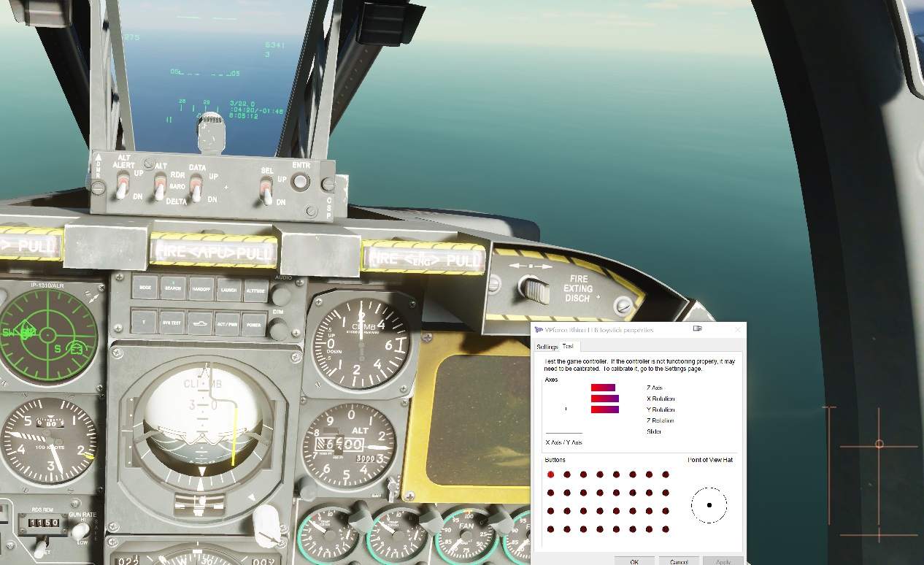Toggle the SEL up/down switch
This screenshot has height=565, width=924.
tap(268, 191)
